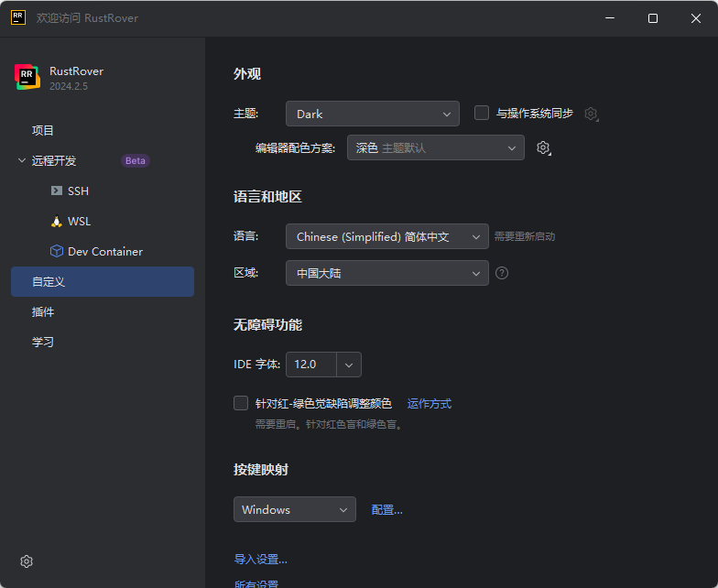Open the 主题 Dark dropdown
The image size is (718, 588).
pos(372,114)
